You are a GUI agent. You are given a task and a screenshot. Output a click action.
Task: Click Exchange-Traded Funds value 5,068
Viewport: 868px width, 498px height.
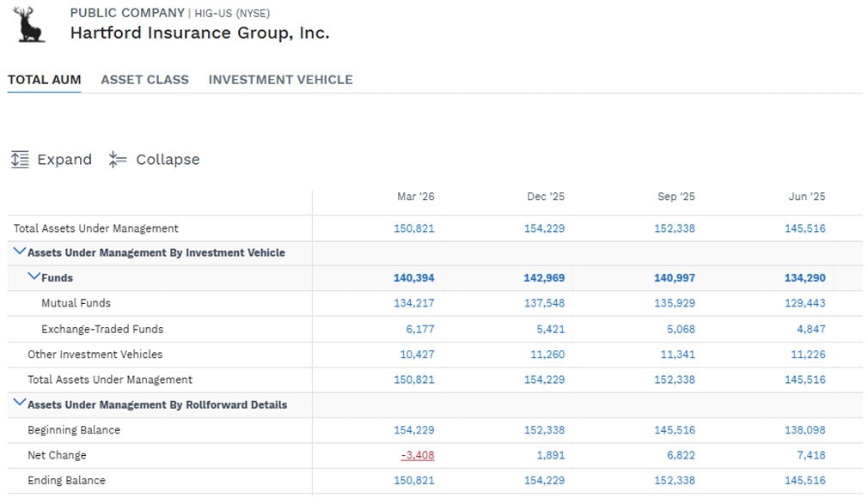click(681, 329)
